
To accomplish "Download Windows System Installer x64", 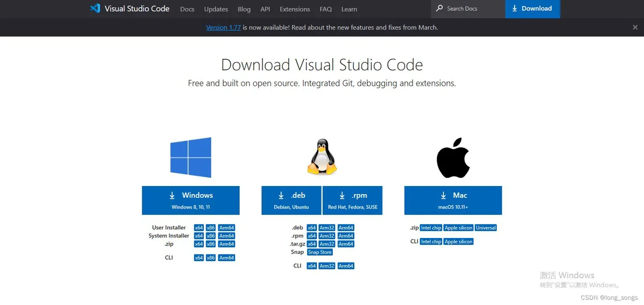I will pos(199,236).
